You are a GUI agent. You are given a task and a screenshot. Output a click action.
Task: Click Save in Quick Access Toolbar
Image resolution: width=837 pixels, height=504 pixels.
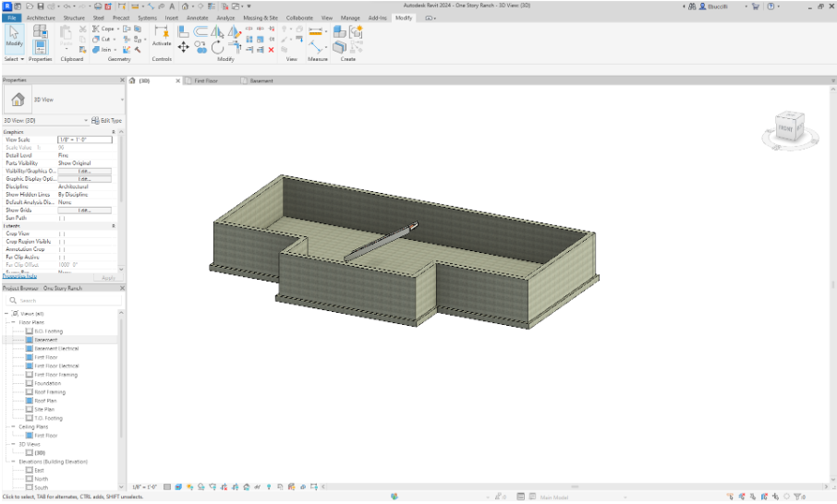pyautogui.click(x=41, y=6)
